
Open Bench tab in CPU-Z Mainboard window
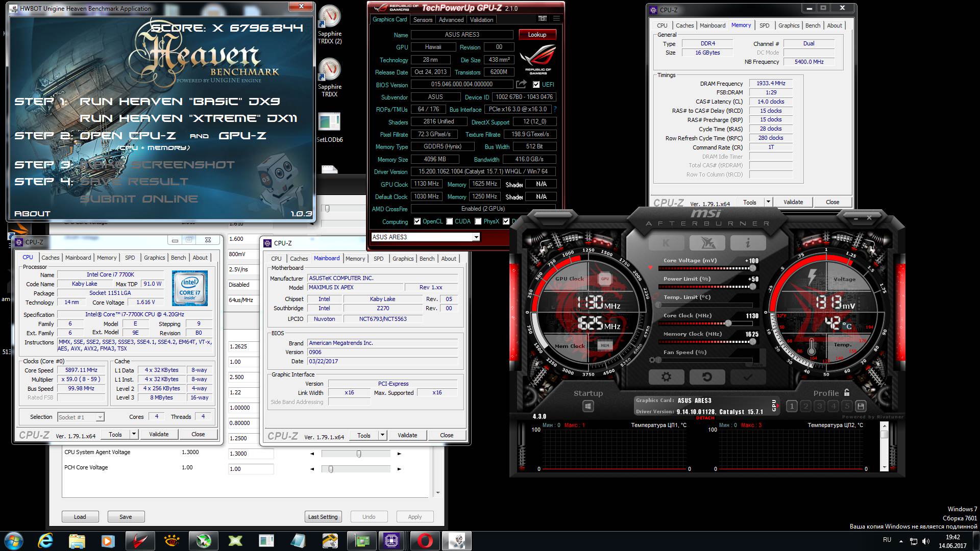pyautogui.click(x=427, y=259)
